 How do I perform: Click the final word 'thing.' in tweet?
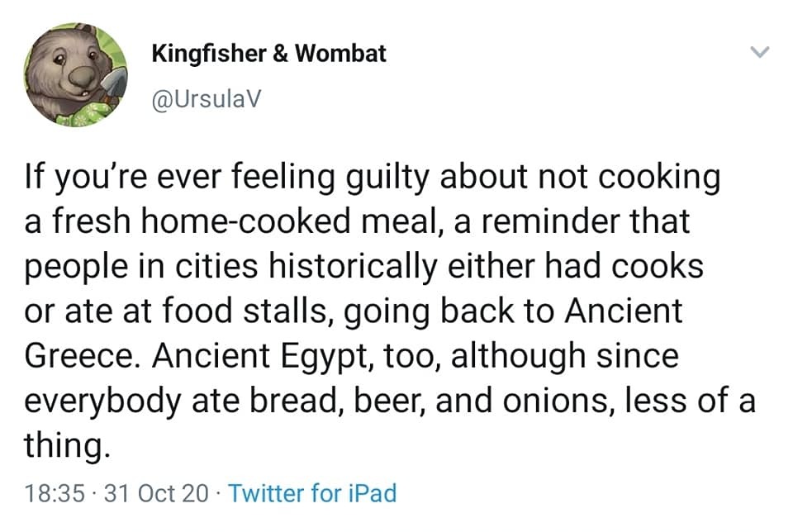[x=66, y=447]
